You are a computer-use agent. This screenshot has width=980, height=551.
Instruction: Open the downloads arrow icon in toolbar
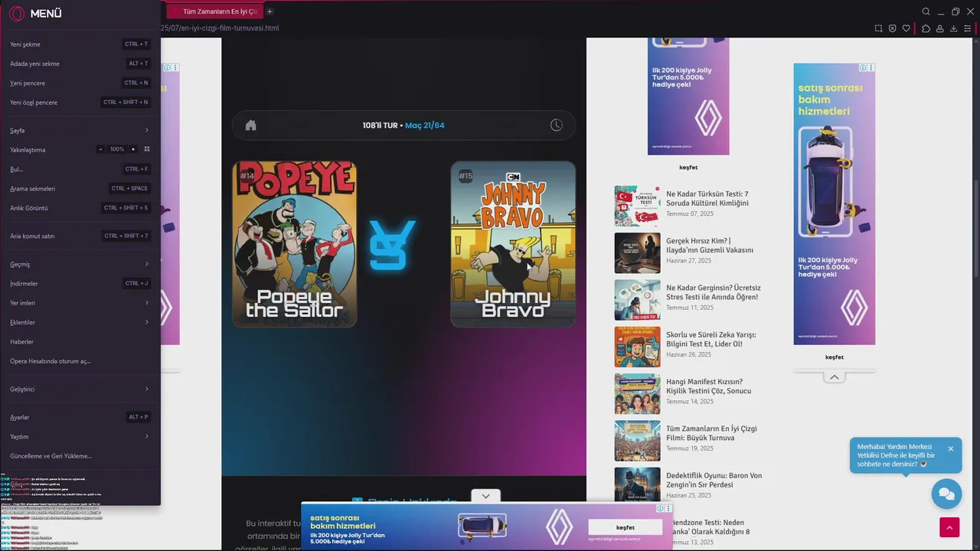(x=953, y=28)
